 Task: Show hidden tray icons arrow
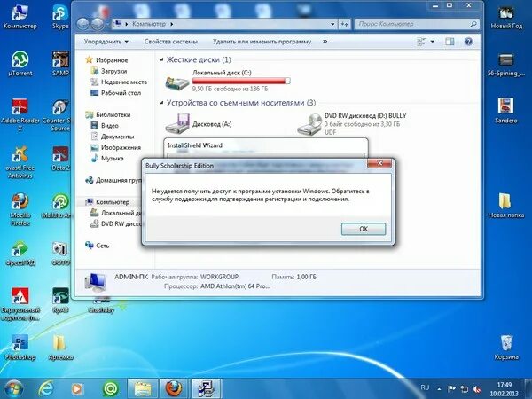tap(440, 389)
